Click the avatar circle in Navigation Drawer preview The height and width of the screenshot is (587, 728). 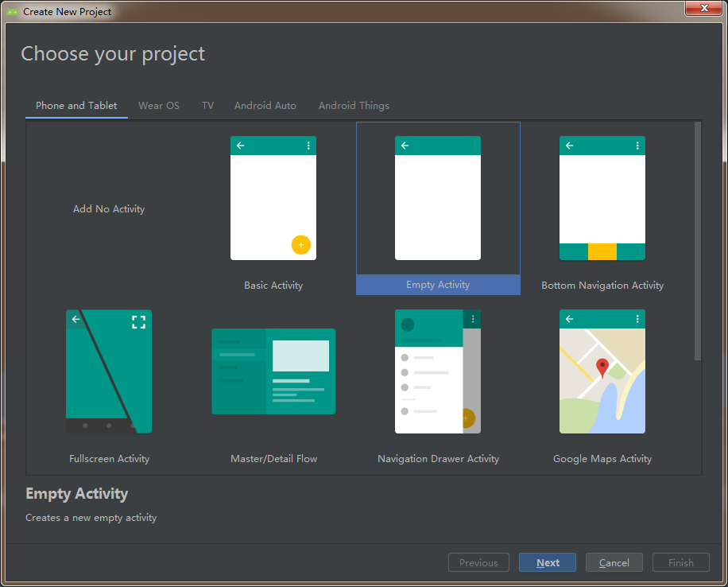[x=407, y=325]
